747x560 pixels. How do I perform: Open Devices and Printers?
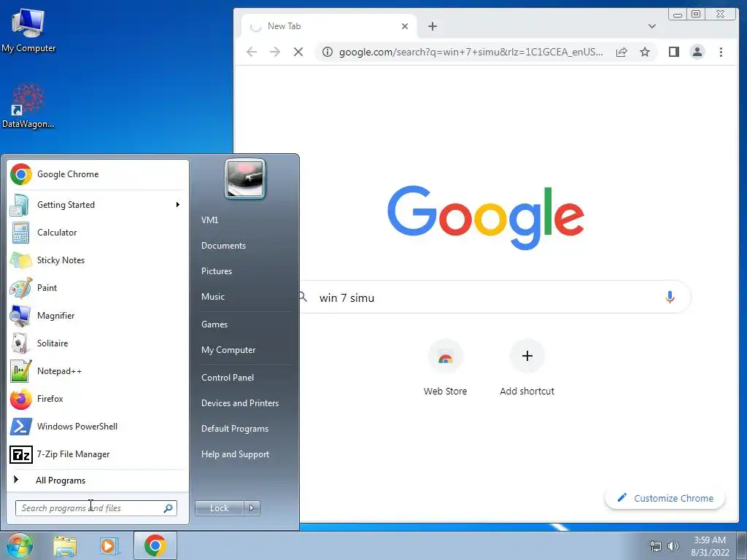pos(239,402)
